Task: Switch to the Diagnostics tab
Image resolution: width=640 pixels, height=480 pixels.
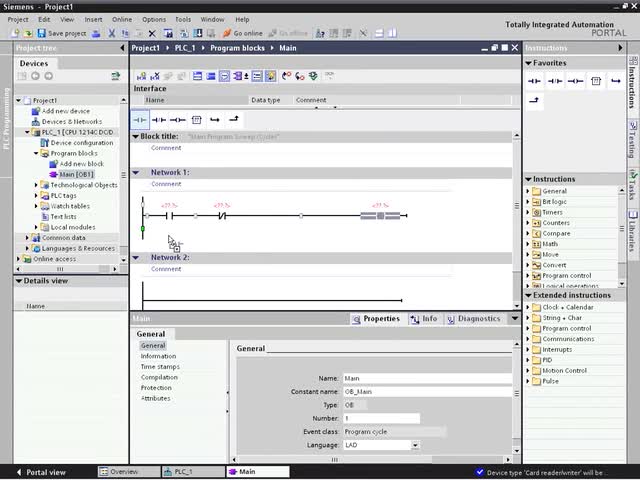Action: (473, 319)
